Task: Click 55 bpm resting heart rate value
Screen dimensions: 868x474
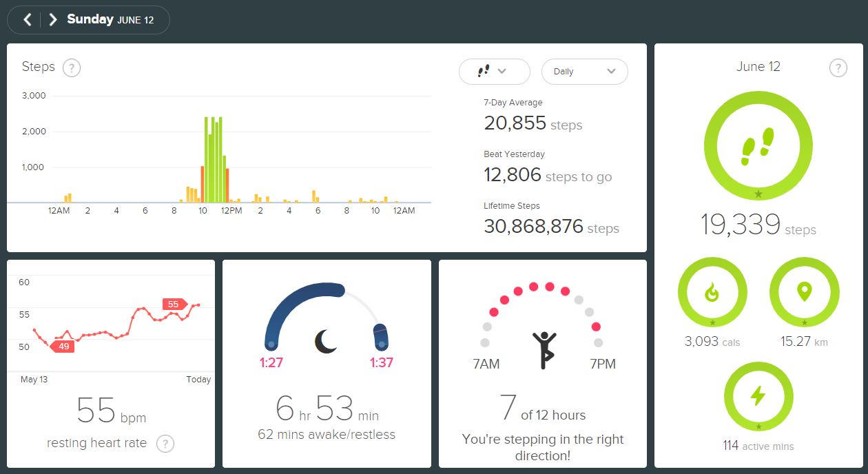Action: pyautogui.click(x=111, y=411)
